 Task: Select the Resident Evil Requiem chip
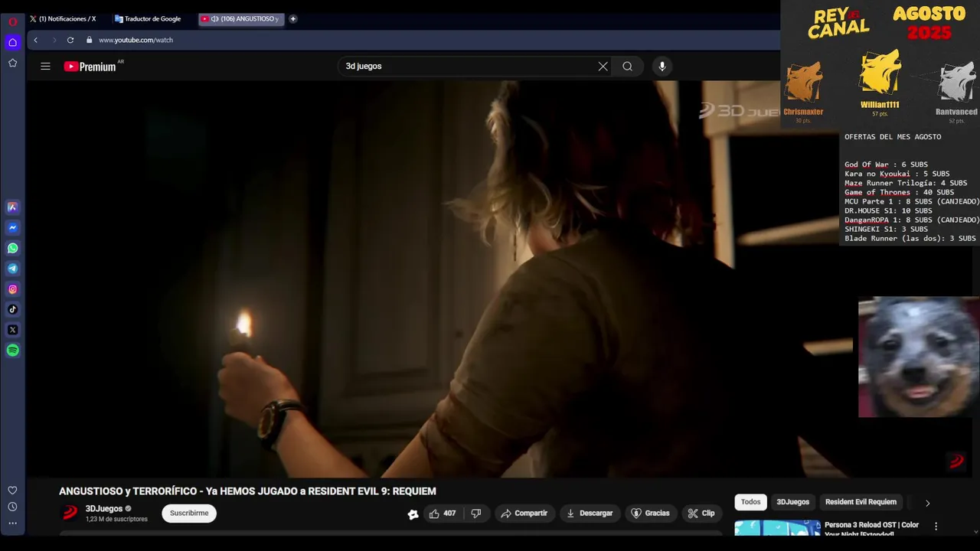tap(861, 502)
